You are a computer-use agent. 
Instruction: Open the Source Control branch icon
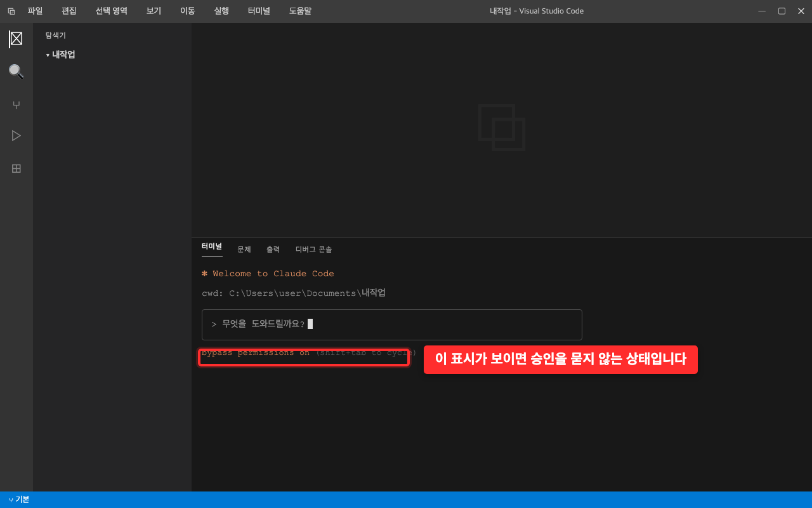16,105
